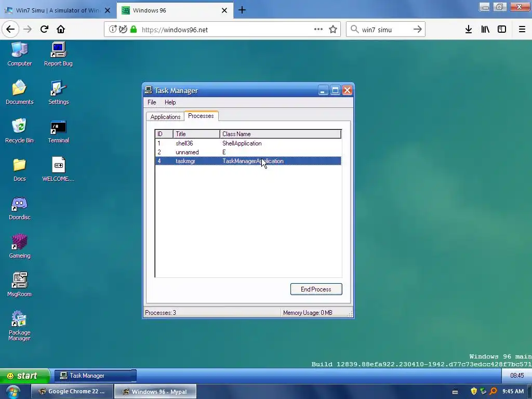This screenshot has width=532, height=399.
Task: Bookmark this page with the star icon
Action: coord(333,30)
